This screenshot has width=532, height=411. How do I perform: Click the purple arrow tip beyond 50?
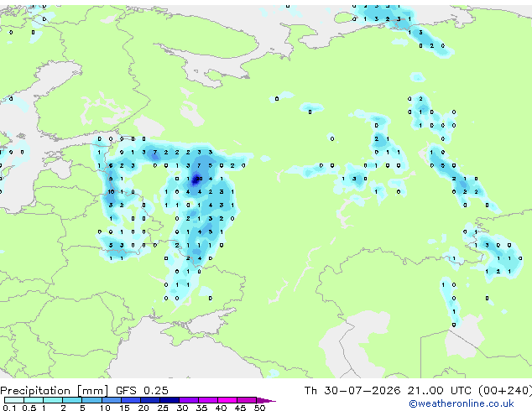[x=266, y=400]
